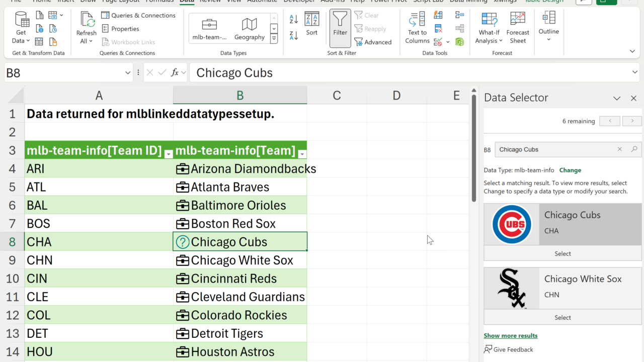The width and height of the screenshot is (644, 362).
Task: Click the question mark icon in cell B8
Action: click(x=182, y=242)
